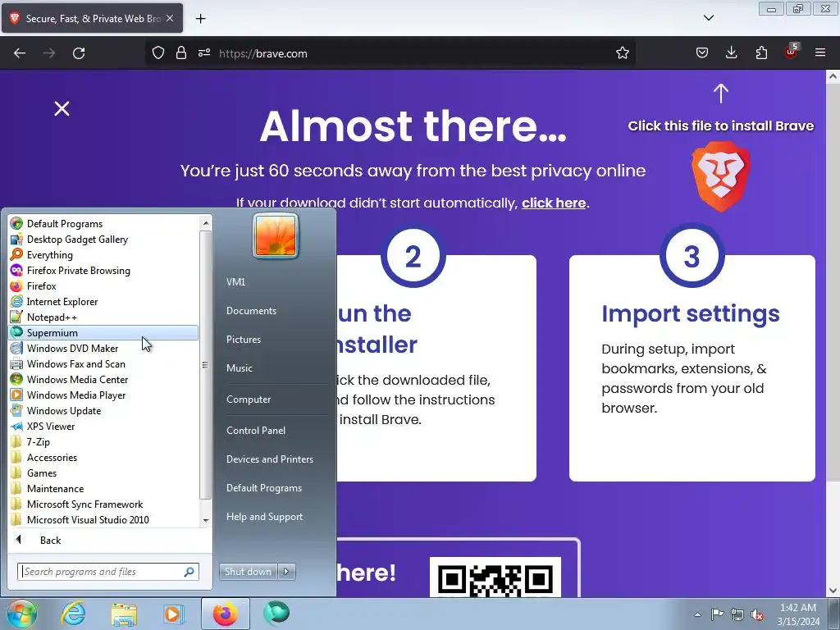Show hidden tray icons arrow

click(x=697, y=614)
